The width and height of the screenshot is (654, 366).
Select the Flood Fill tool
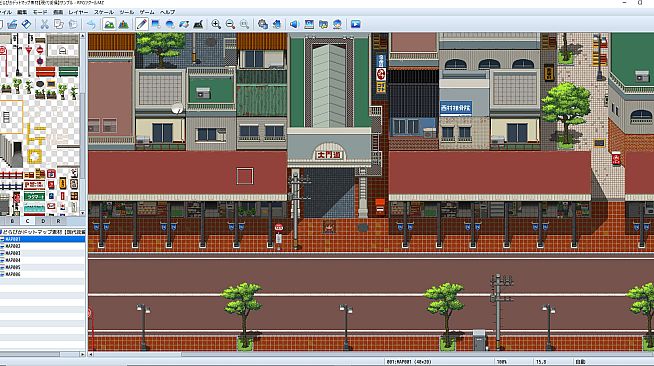pyautogui.click(x=184, y=24)
